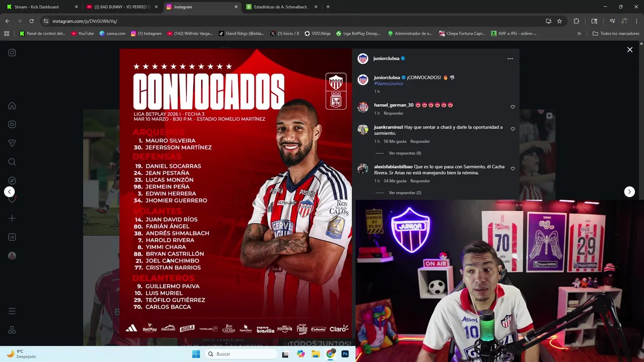Close the Instagram browser tab
This screenshot has width=644, height=362.
coord(236,7)
